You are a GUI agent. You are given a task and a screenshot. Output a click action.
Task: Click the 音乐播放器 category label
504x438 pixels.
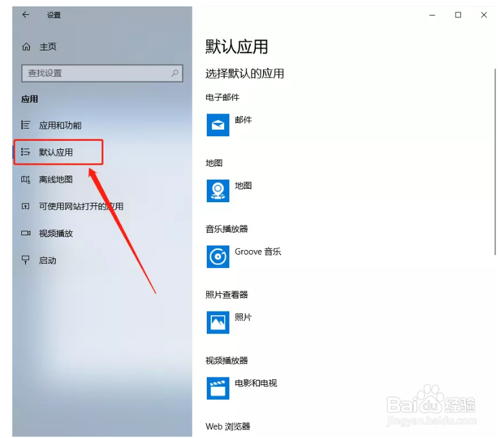227,229
